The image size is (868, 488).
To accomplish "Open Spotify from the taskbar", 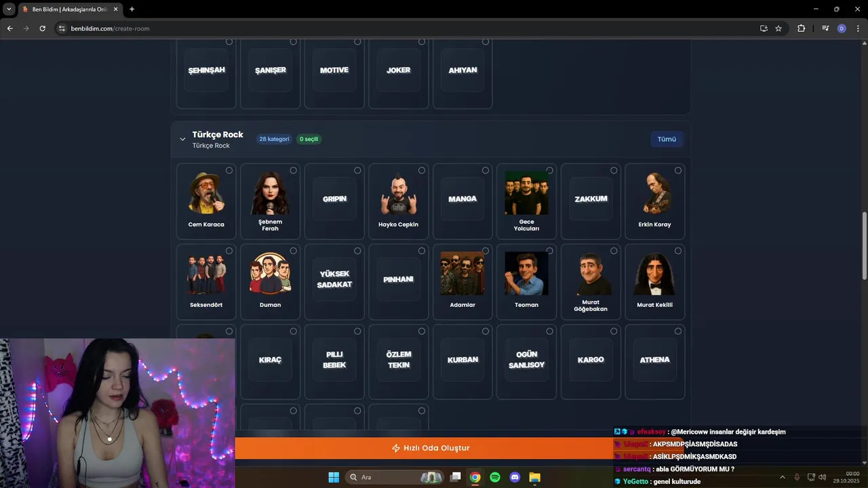I will (x=495, y=477).
